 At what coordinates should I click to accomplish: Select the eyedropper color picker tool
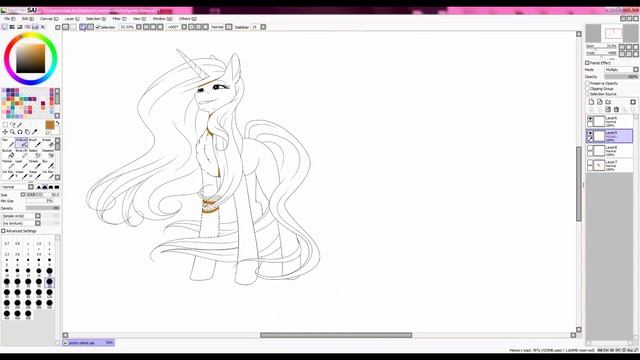click(x=35, y=132)
